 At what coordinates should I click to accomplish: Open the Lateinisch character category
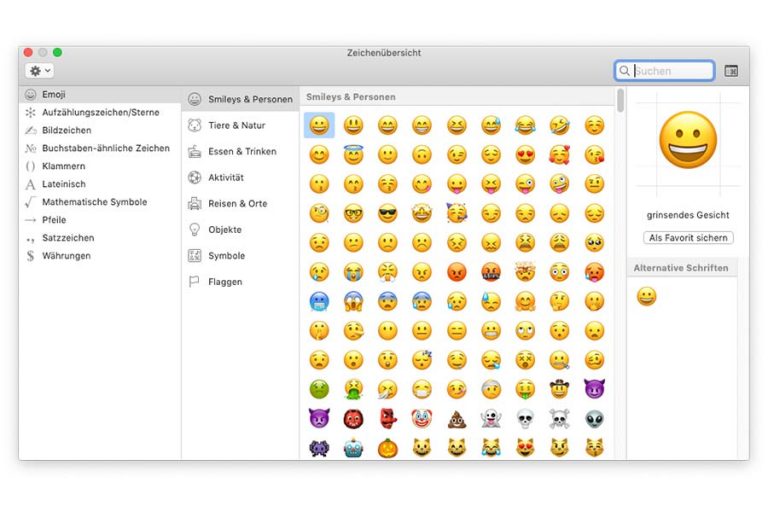(x=100, y=184)
